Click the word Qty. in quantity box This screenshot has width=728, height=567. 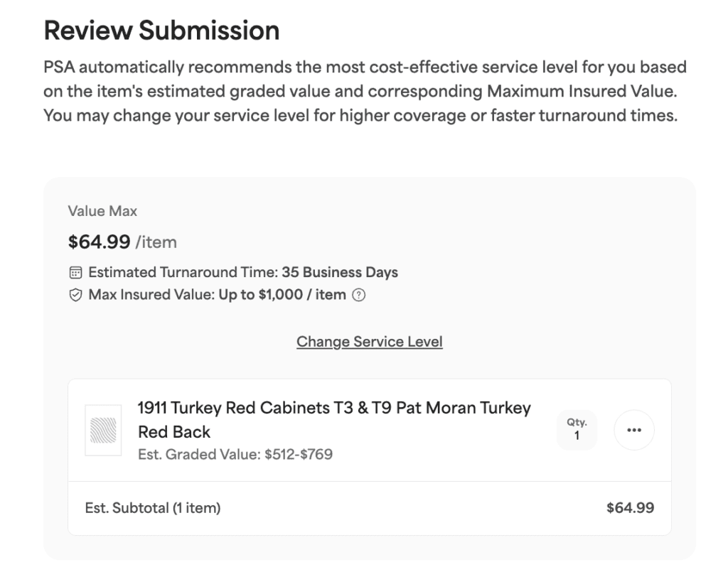577,422
